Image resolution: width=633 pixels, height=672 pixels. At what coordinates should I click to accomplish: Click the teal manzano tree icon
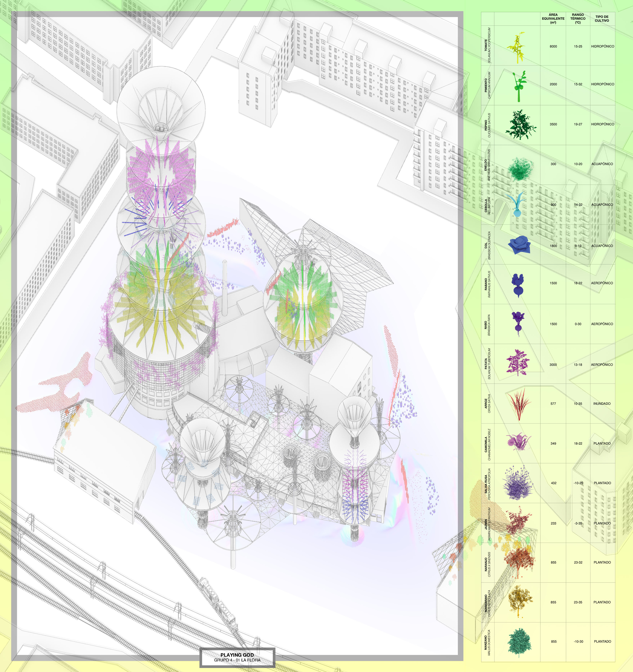(x=519, y=641)
